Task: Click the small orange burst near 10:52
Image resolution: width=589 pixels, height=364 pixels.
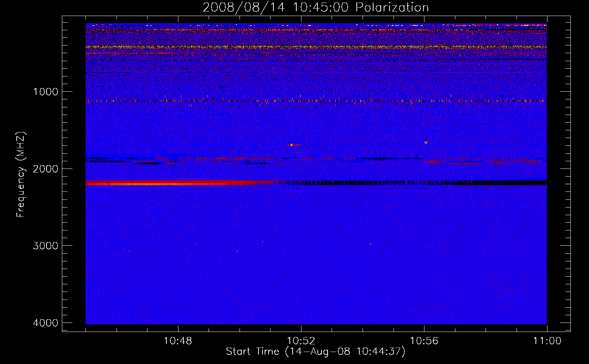Action: click(294, 145)
